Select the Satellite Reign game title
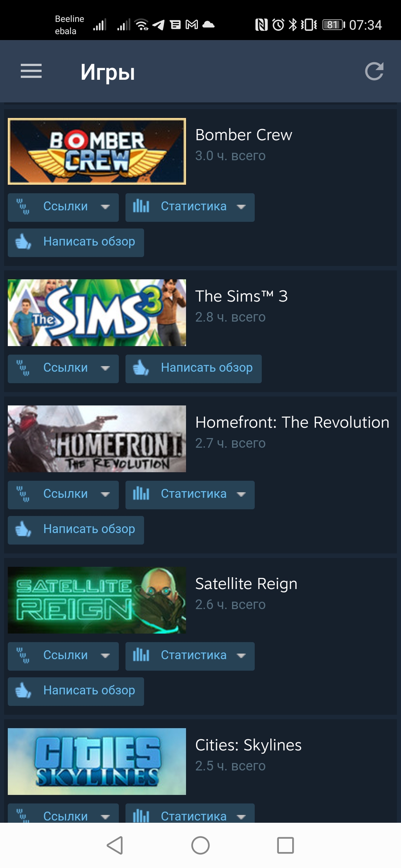The width and height of the screenshot is (401, 868). tap(246, 584)
